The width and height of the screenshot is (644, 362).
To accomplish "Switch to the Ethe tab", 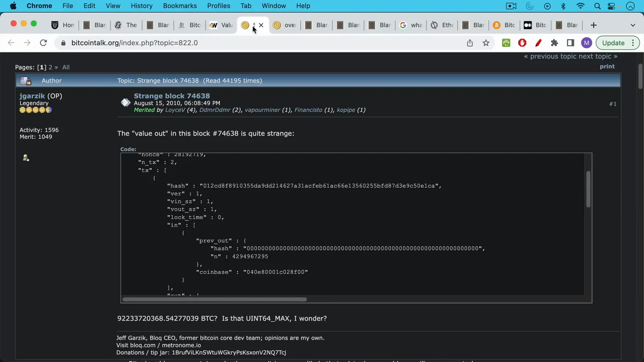I will pyautogui.click(x=442, y=25).
